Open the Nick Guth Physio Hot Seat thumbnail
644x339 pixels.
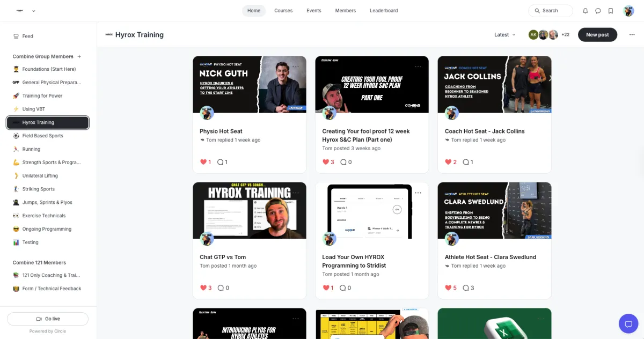(250, 84)
